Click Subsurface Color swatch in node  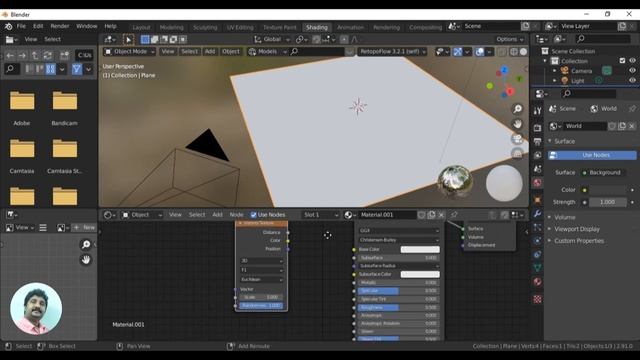tap(420, 274)
